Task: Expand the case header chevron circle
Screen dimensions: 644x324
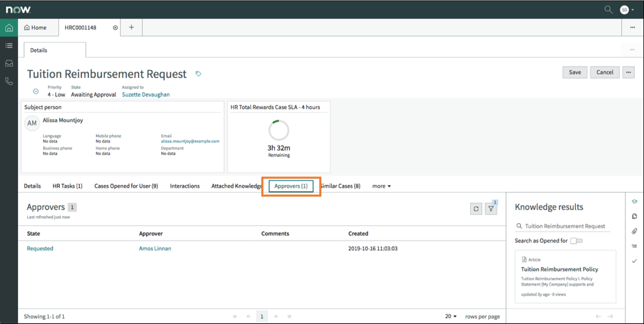Action: click(35, 91)
